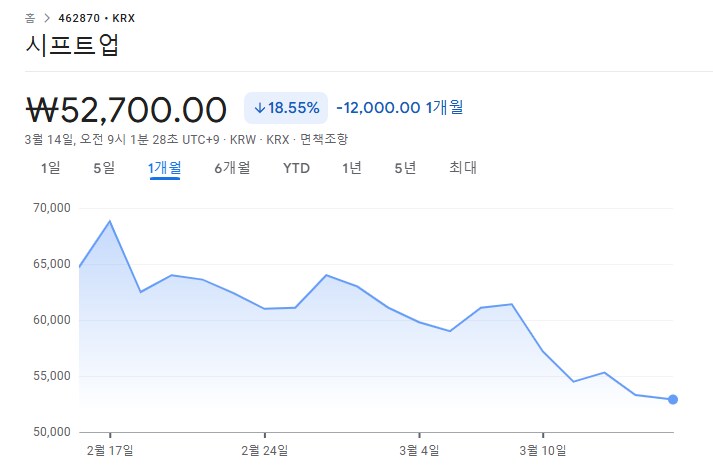Switch to the YTD range tab
The width and height of the screenshot is (713, 472).
click(296, 168)
